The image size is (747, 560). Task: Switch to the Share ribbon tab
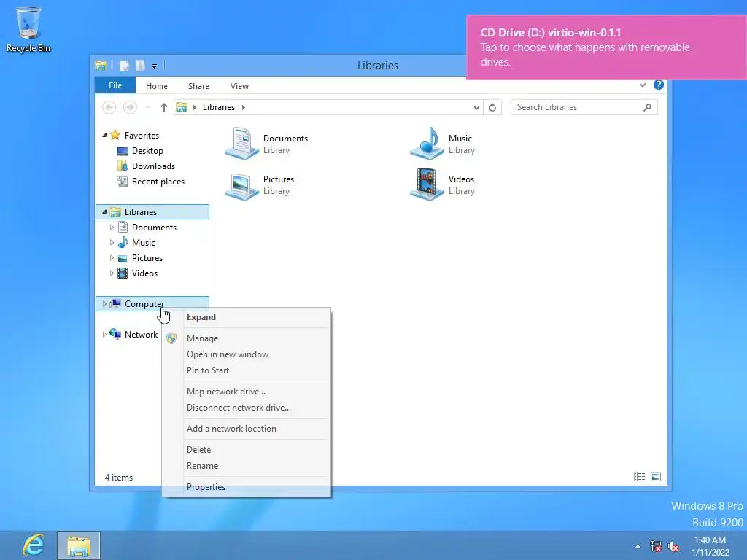[198, 86]
